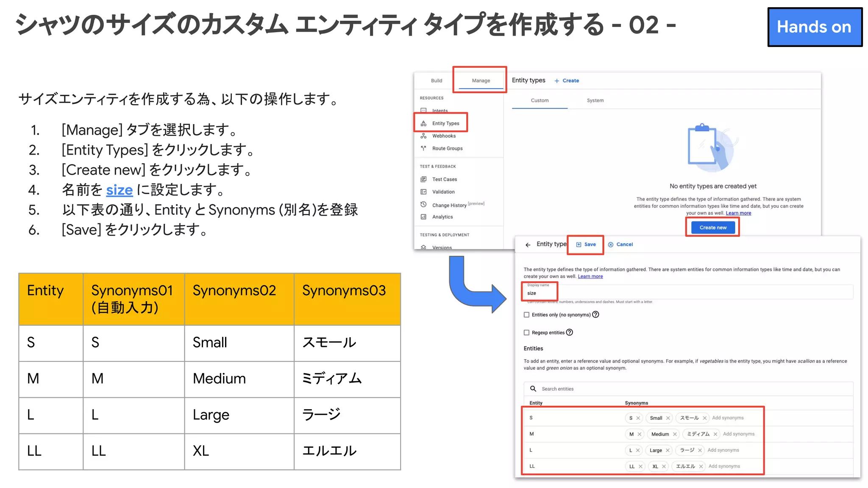This screenshot has height=488, width=868.
Task: Remove the スモール synonym chip
Action: [704, 418]
